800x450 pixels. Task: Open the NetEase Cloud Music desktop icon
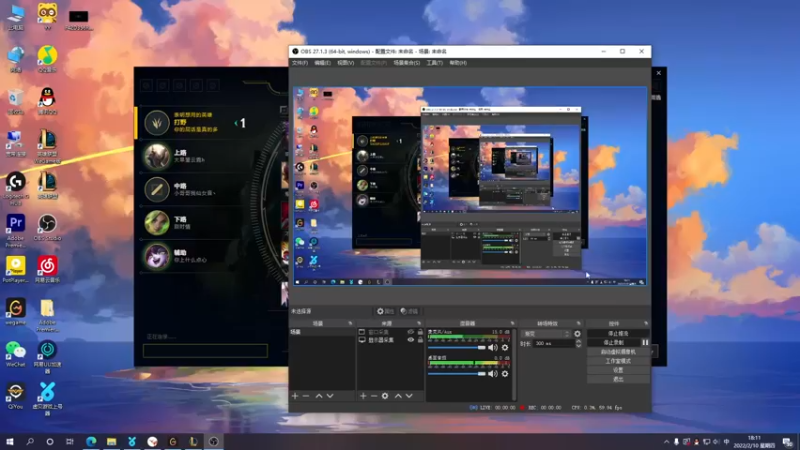click(47, 269)
